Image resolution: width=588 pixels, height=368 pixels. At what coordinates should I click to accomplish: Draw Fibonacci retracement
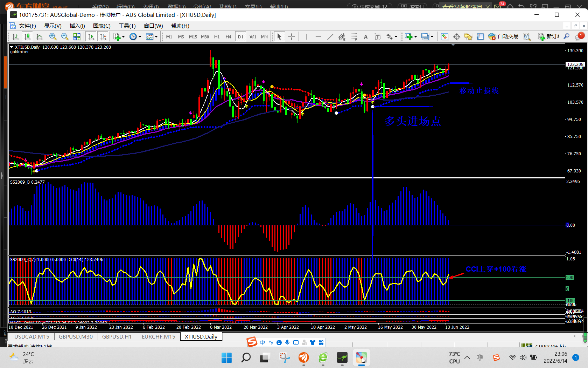pyautogui.click(x=354, y=36)
